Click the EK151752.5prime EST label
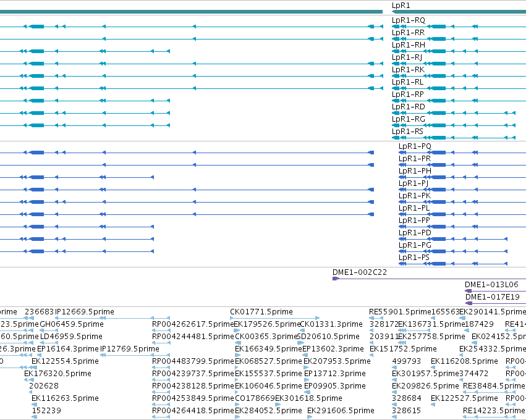Screen dimensions: 526x420 pyautogui.click(x=403, y=349)
